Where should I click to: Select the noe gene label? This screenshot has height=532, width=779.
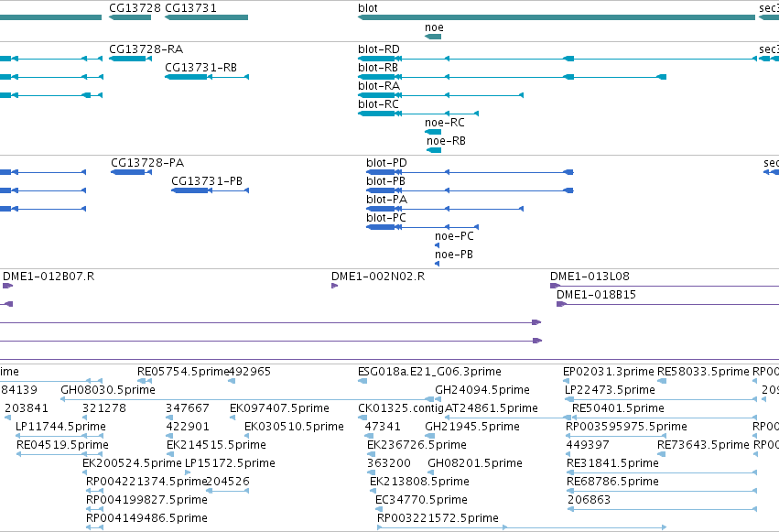click(x=434, y=27)
